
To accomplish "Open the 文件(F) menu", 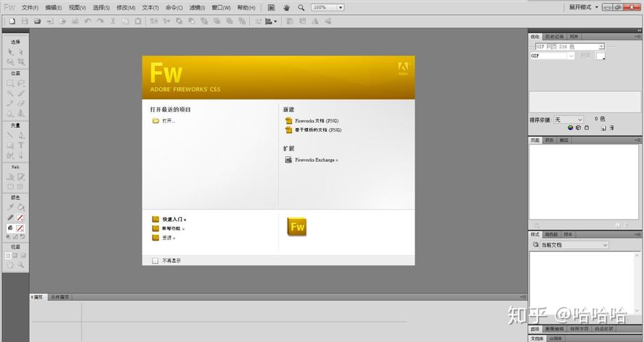I will click(30, 8).
